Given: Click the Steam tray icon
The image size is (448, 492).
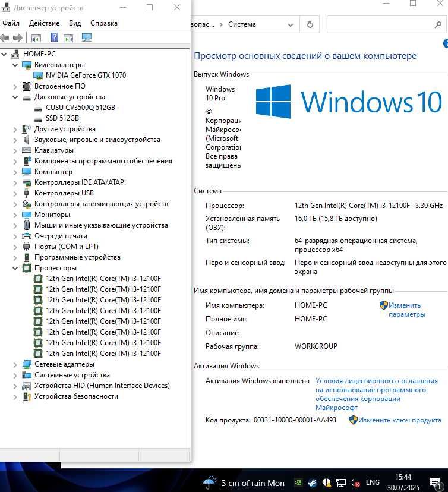Looking at the screenshot, I should point(312,482).
